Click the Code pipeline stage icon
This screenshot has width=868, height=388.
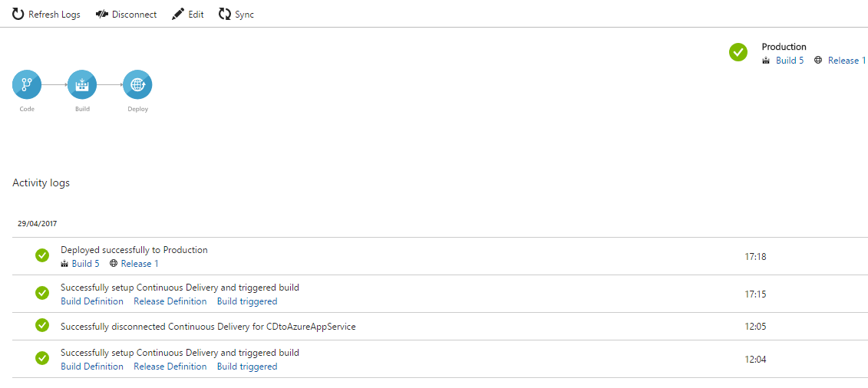pyautogui.click(x=27, y=84)
